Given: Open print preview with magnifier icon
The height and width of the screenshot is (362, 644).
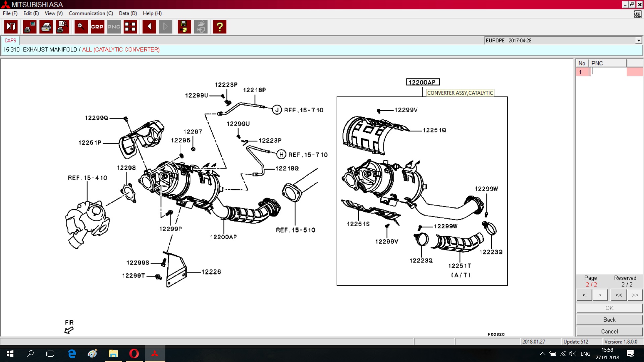Looking at the screenshot, I should tap(62, 27).
